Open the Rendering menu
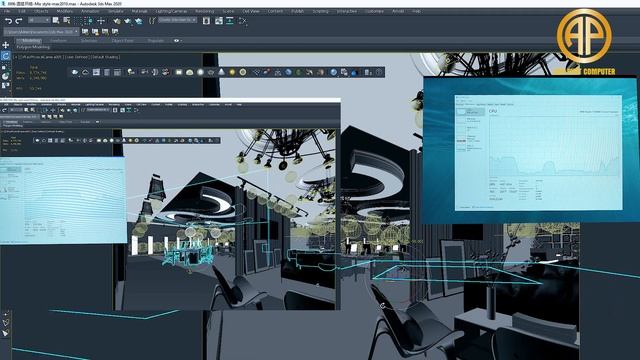 point(204,11)
